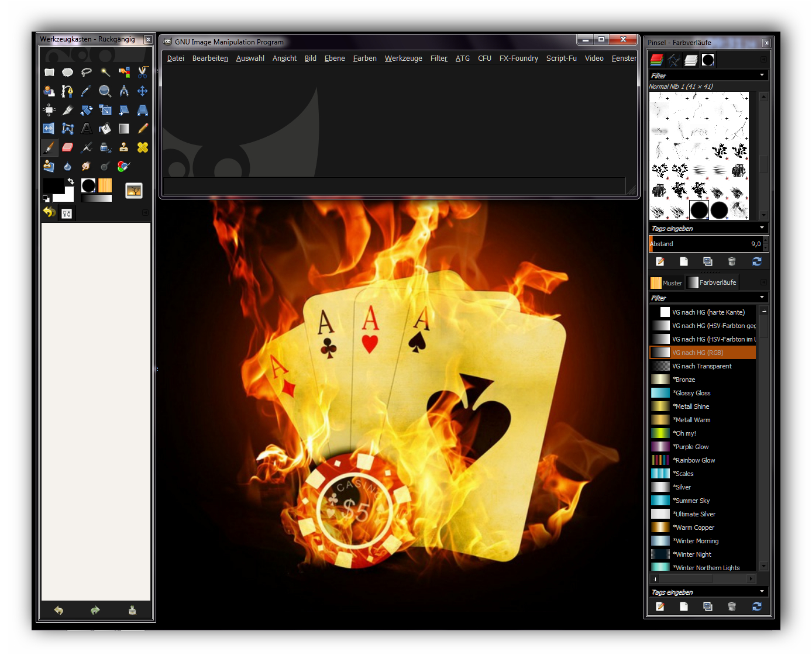
Task: Select the Ellipse Select tool
Action: [x=68, y=73]
